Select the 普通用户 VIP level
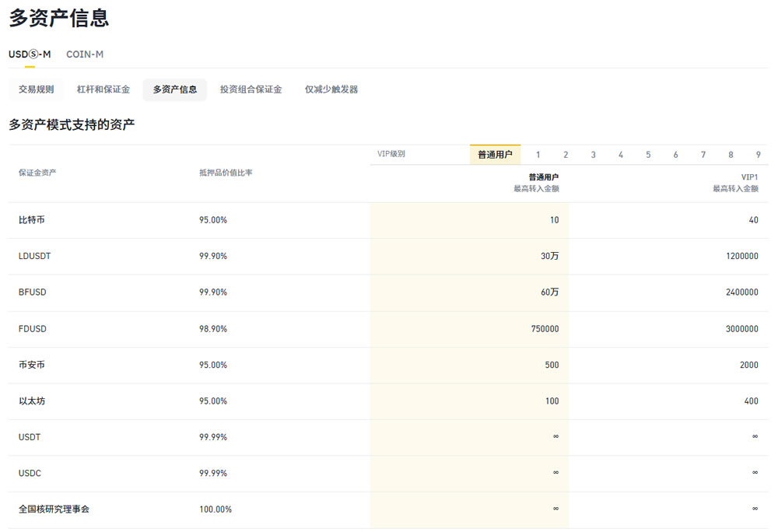This screenshot has height=532, width=778. 495,155
